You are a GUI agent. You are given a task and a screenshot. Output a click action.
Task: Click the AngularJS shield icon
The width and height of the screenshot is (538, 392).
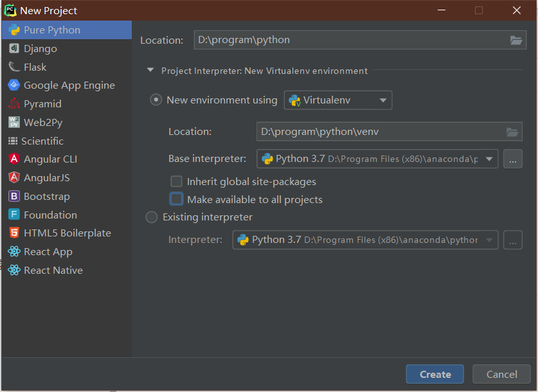(x=14, y=177)
